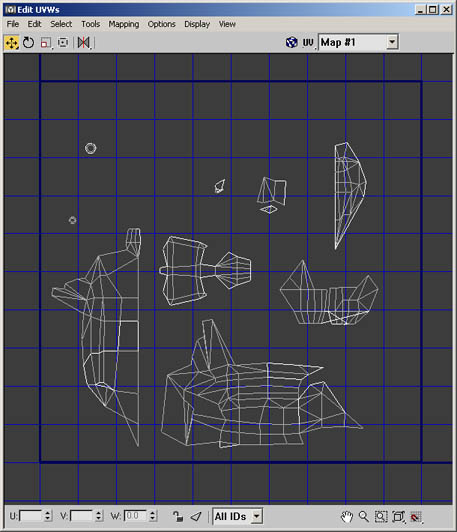Click the UV coordinates button
Image resolution: width=457 pixels, height=532 pixels.
pyautogui.click(x=308, y=43)
